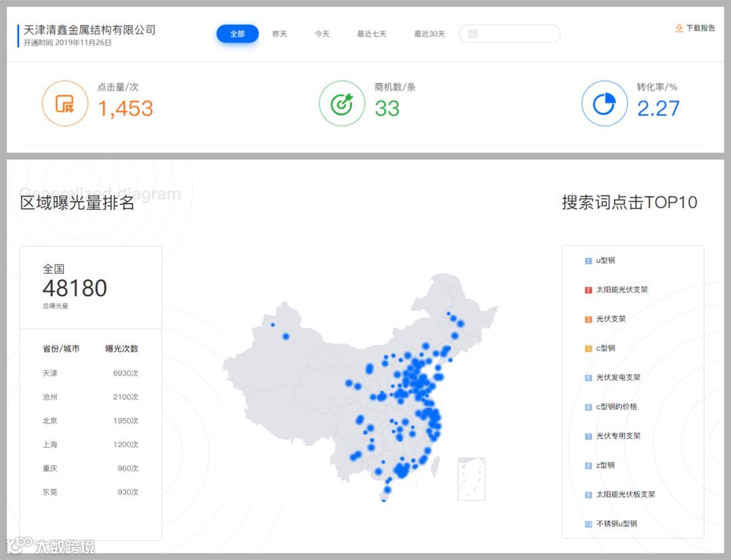
Task: Click the 省份/城市 column header
Action: click(61, 348)
